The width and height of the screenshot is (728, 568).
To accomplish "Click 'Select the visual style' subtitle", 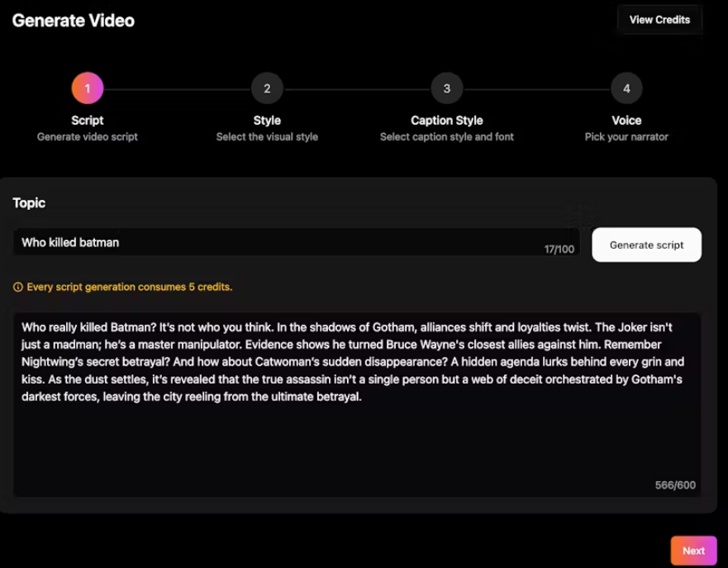I will tap(267, 137).
